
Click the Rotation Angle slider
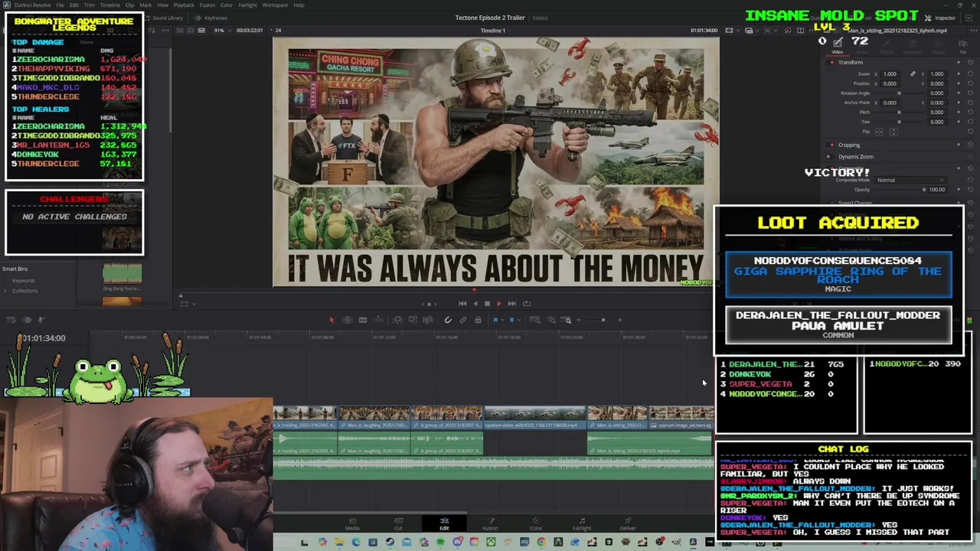[x=900, y=93]
